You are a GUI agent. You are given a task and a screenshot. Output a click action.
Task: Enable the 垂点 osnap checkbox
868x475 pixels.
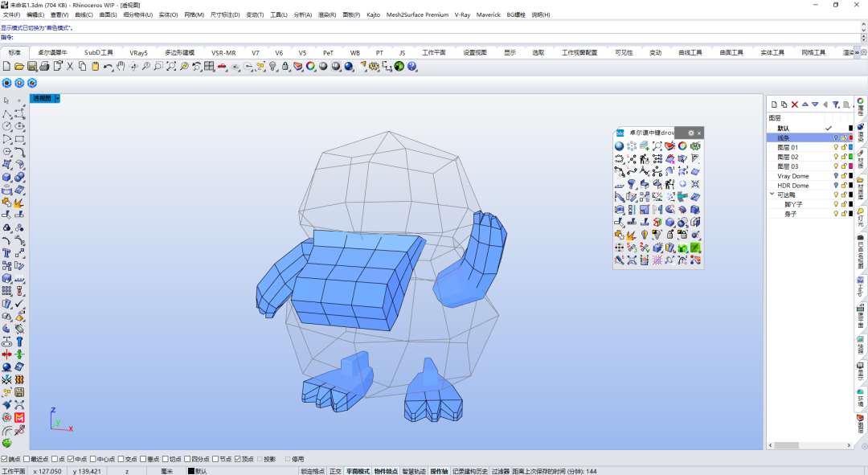[143, 459]
